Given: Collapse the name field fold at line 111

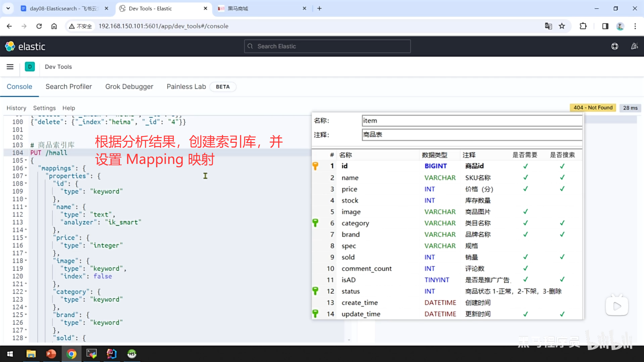Looking at the screenshot, I should tap(26, 207).
